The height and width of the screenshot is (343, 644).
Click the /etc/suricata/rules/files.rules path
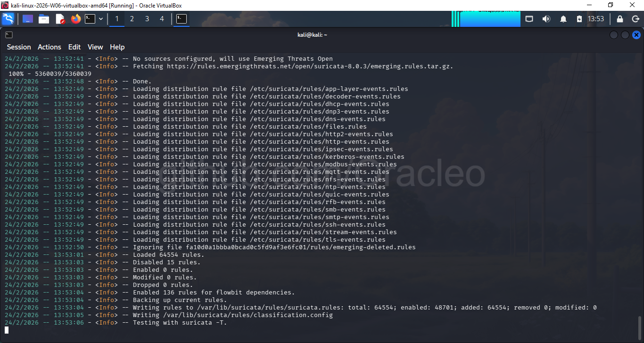pos(308,127)
